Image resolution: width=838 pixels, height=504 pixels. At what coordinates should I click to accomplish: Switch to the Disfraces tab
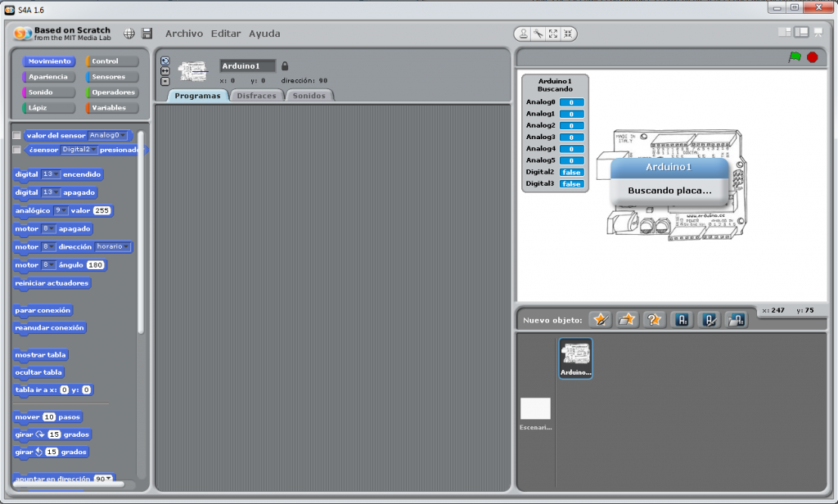click(256, 96)
